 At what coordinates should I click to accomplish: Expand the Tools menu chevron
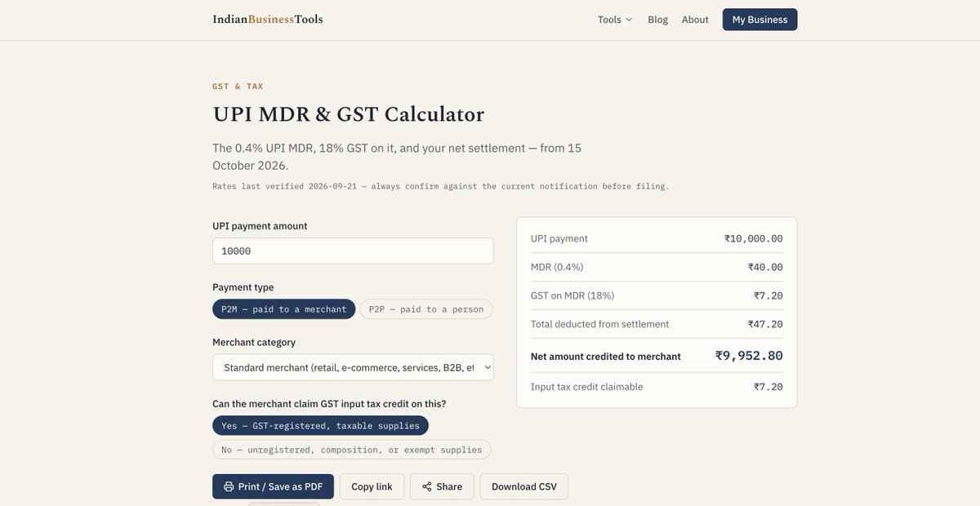point(629,20)
